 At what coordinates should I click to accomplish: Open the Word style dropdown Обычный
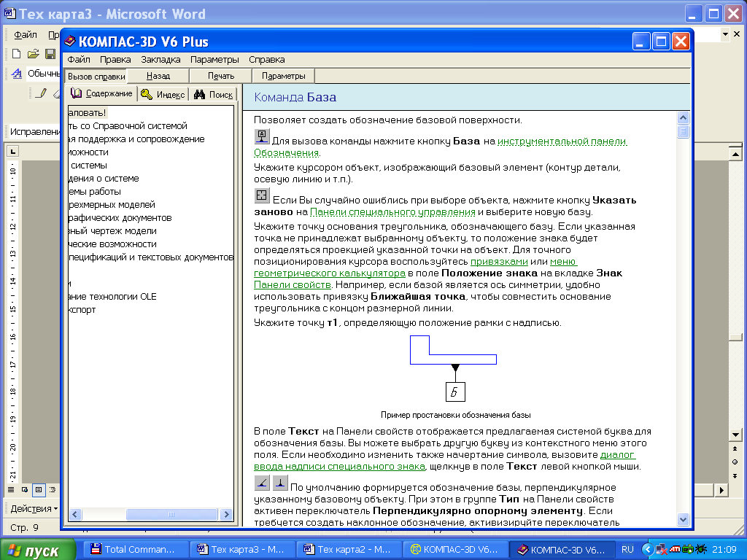(x=44, y=74)
